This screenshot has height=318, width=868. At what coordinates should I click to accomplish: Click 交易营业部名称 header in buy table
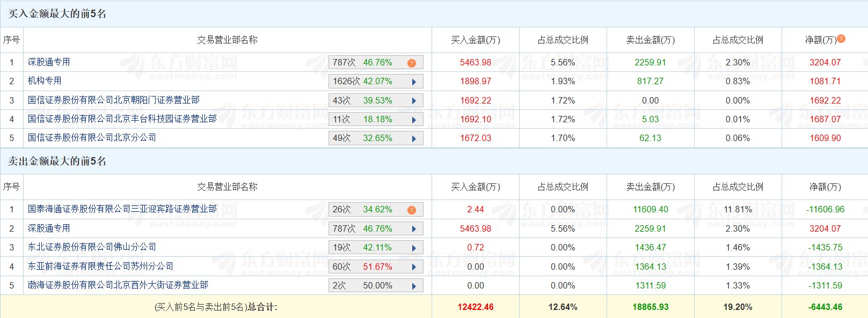coord(227,40)
